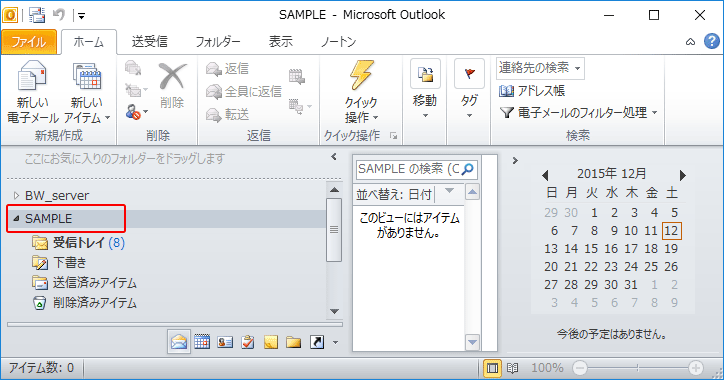Click the 2015年 12月 month header

pyautogui.click(x=611, y=174)
